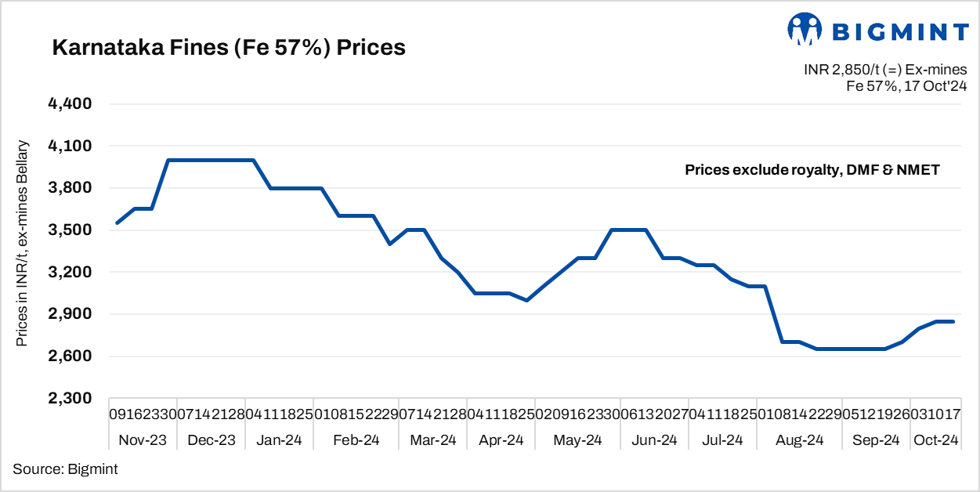The image size is (980, 492).
Task: Click the 2,300 y-axis label
Action: 71,399
